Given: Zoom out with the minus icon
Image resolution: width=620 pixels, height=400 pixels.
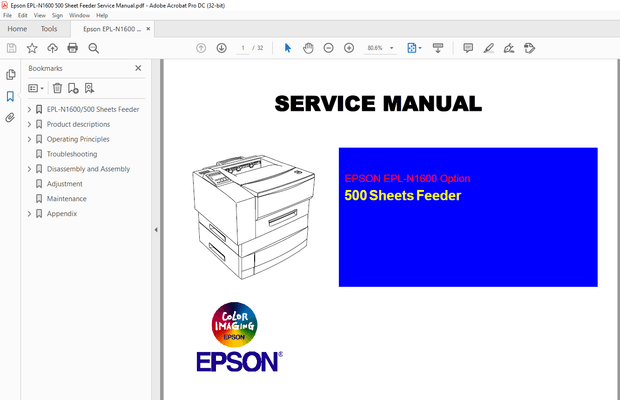Looking at the screenshot, I should [x=329, y=48].
